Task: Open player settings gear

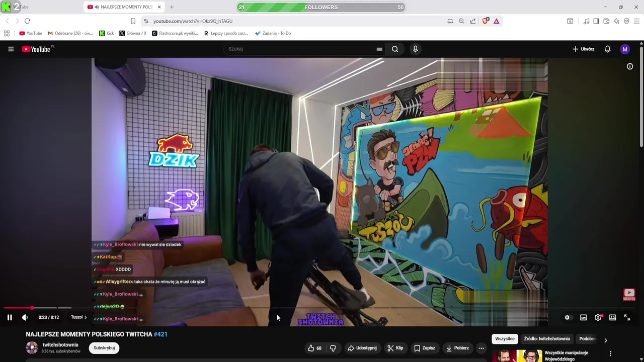Action: tap(598, 317)
